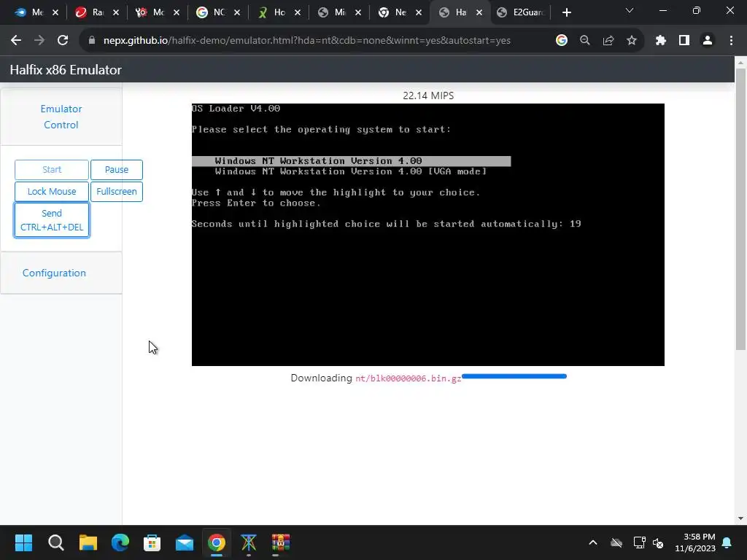Open Chrome's three-dot menu
The image size is (747, 560).
coord(731,41)
